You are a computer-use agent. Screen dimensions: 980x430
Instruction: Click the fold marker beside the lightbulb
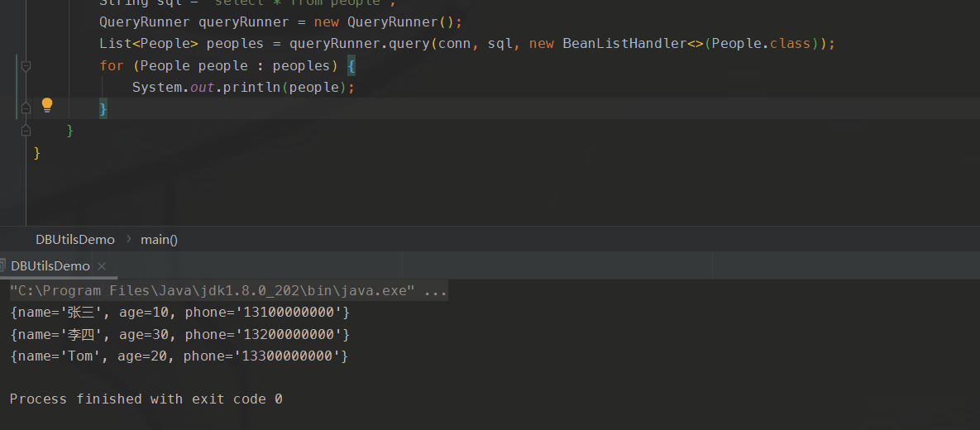click(26, 107)
